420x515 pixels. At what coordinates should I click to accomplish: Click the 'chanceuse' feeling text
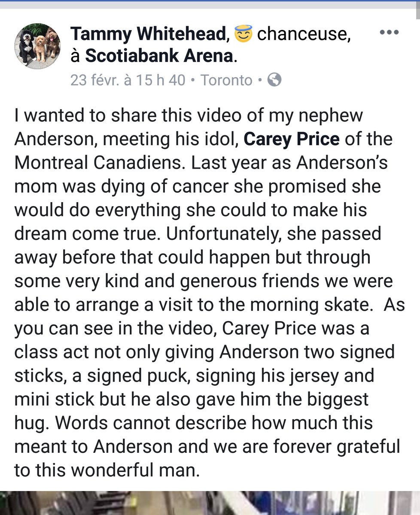click(x=303, y=33)
